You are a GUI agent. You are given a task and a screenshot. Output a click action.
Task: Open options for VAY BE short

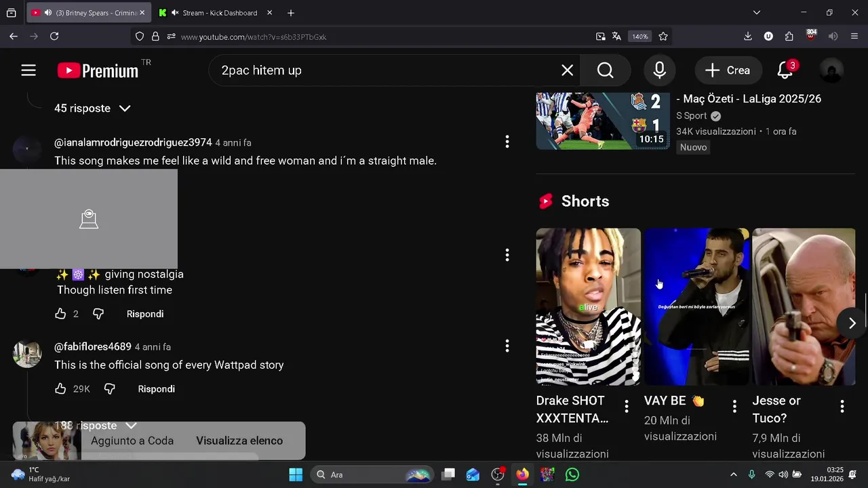pos(734,406)
